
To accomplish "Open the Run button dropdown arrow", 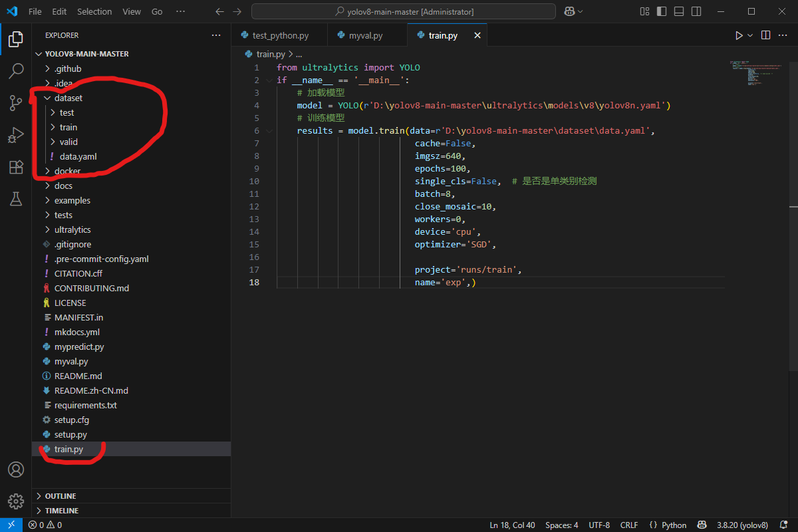I will pos(750,35).
